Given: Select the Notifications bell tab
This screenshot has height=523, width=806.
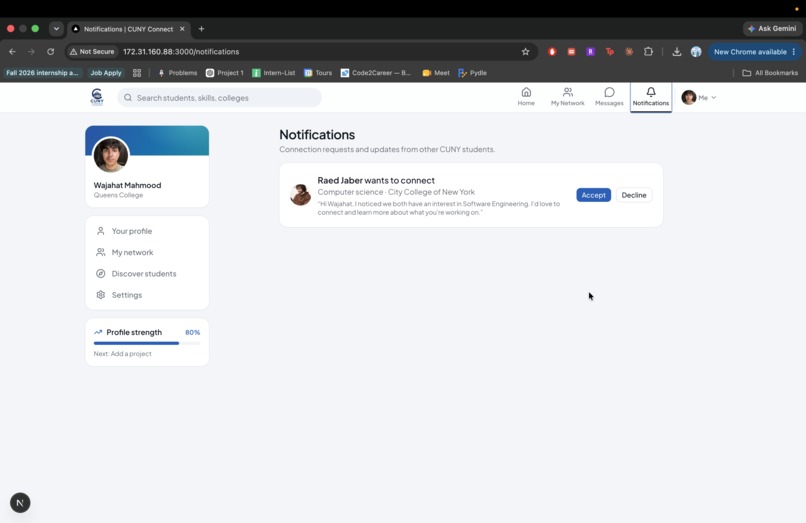Looking at the screenshot, I should click(x=651, y=97).
